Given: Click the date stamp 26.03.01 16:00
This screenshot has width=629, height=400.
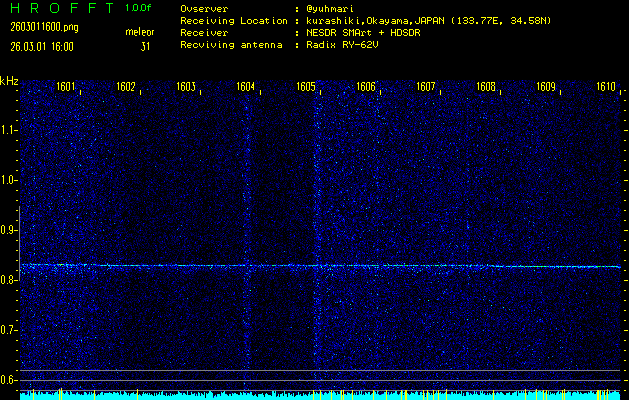Looking at the screenshot, I should click(42, 47).
